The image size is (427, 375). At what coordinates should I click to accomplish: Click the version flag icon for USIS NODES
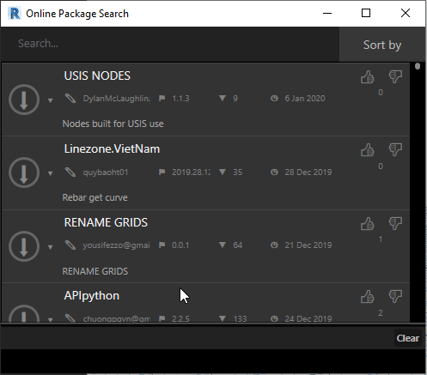162,98
